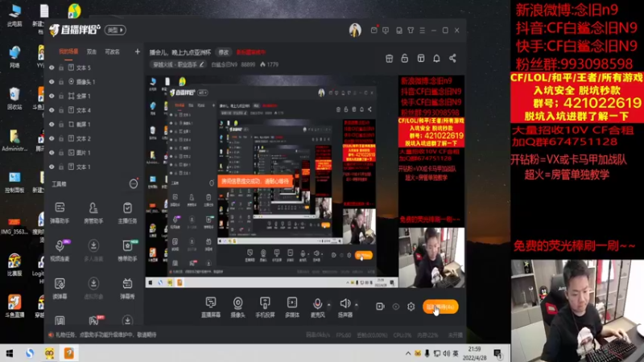Open the taskbar notification center
Viewport: 644px width, 362px height.
coord(497,353)
